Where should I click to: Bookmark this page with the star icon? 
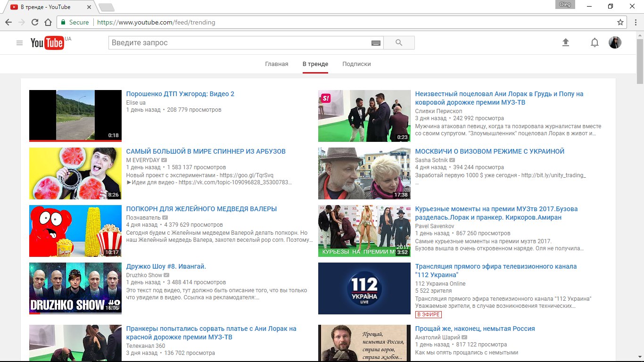(x=620, y=22)
